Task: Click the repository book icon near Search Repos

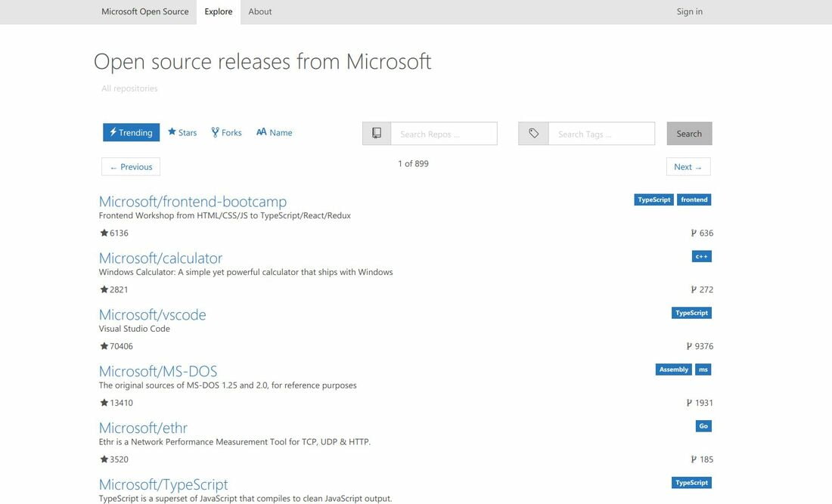Action: point(376,132)
